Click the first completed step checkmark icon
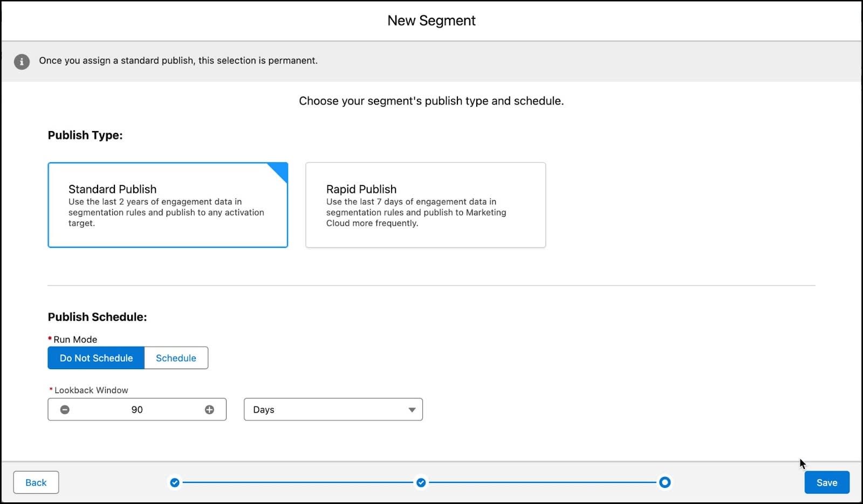The image size is (863, 504). tap(175, 482)
